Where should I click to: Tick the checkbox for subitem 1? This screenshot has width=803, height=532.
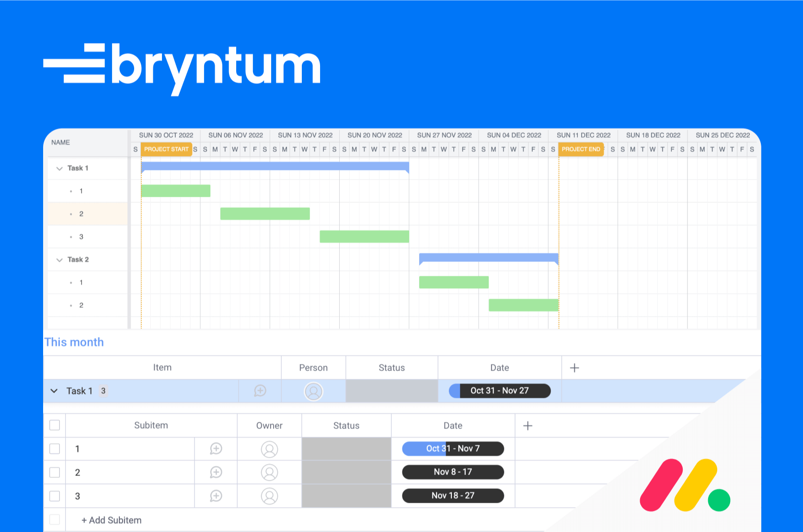(55, 449)
